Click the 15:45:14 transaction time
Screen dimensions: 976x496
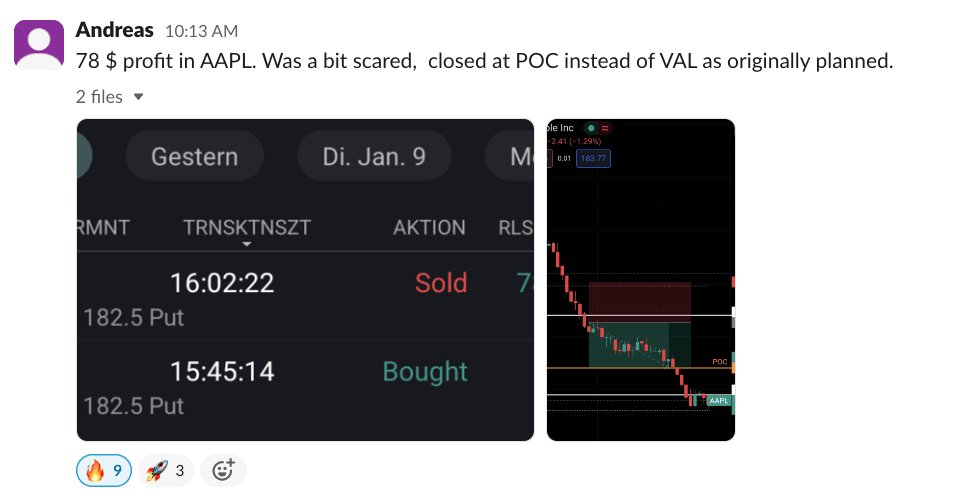tap(221, 372)
